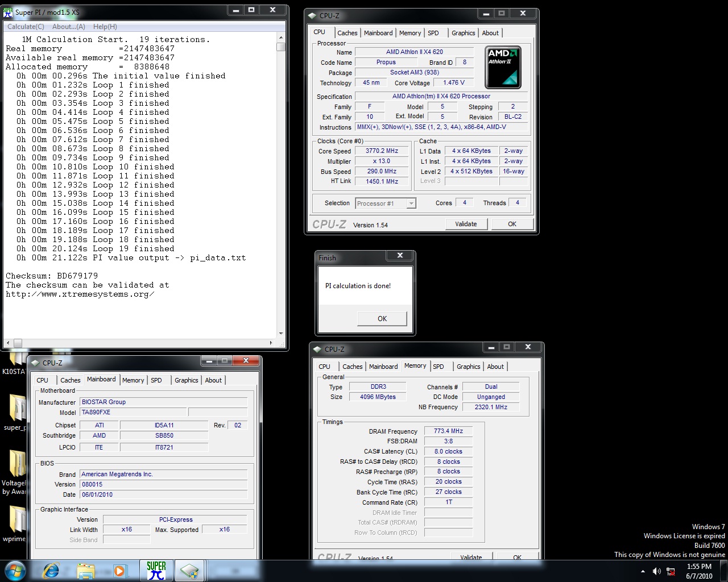The image size is (728, 582).
Task: Click the Loop 19 finished line
Action: (x=96, y=248)
